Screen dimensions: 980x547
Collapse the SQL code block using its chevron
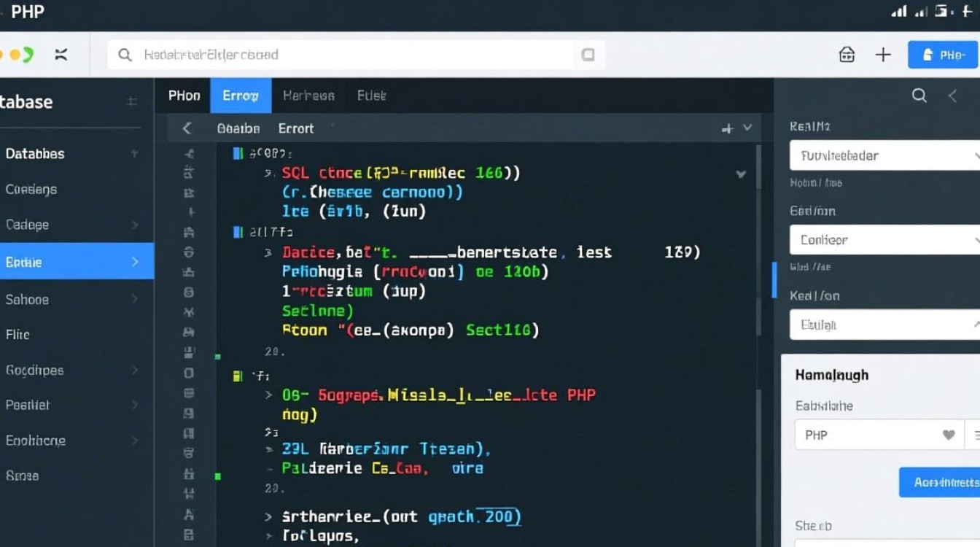[741, 174]
